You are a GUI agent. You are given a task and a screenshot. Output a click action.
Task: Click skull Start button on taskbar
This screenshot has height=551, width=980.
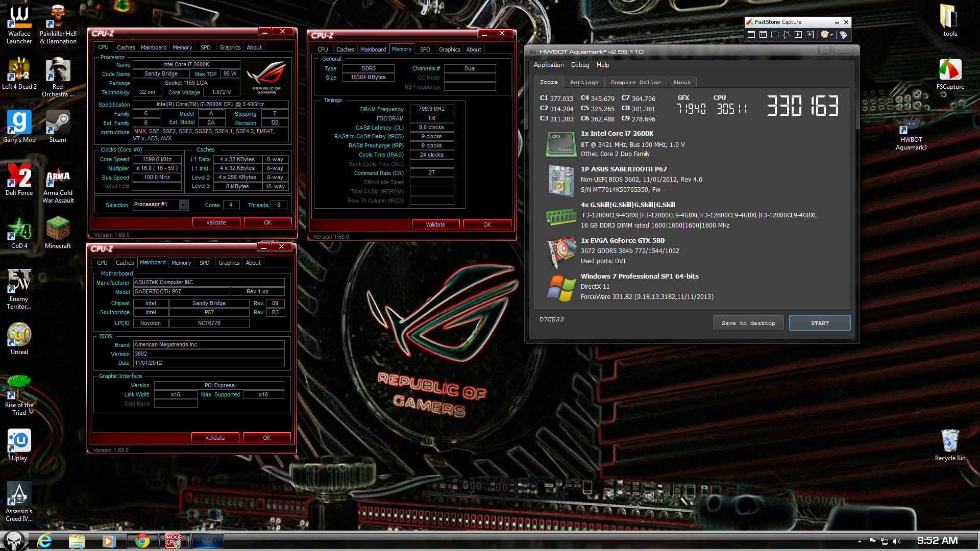point(14,541)
